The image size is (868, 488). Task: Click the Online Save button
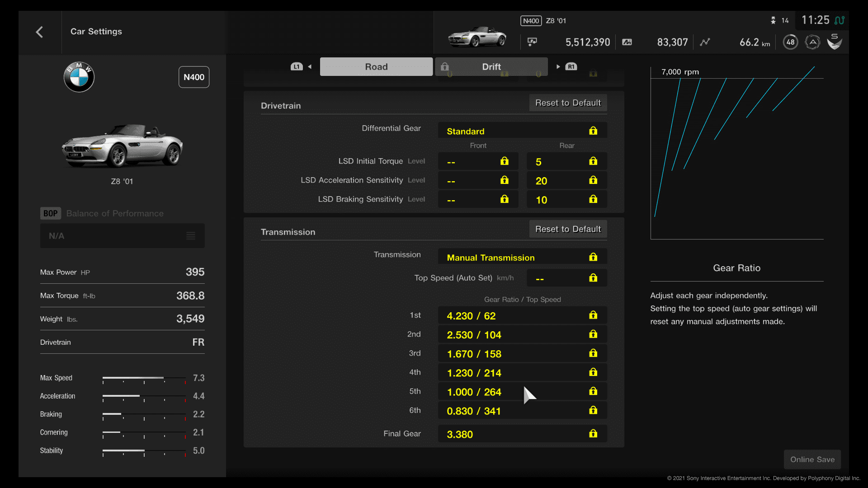click(x=812, y=460)
